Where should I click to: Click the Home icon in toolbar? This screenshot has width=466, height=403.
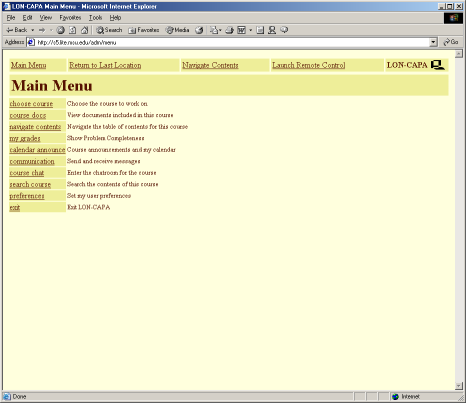point(85,30)
